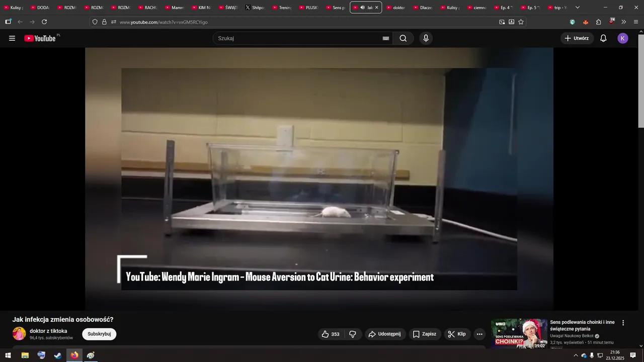Screen dimensions: 644x362
Task: Submit search with magnifier button
Action: pyautogui.click(x=403, y=38)
